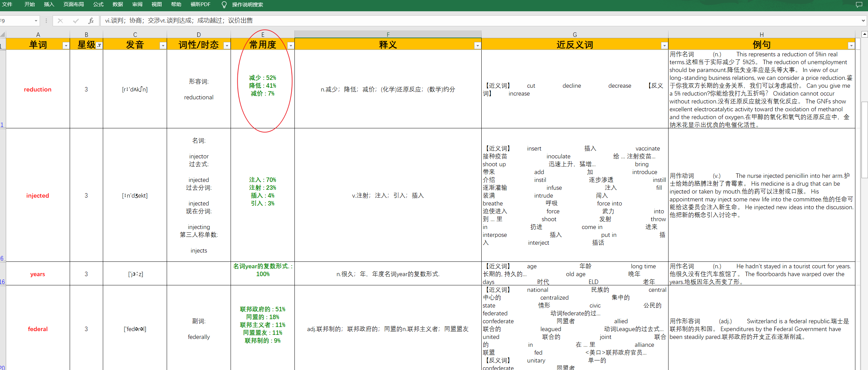Open the comments icon at top right
This screenshot has height=370, width=868.
(x=859, y=4)
